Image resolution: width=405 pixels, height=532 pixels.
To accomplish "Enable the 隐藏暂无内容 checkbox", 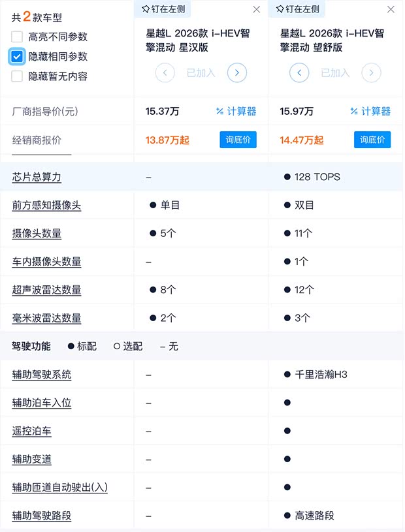I will [x=17, y=76].
